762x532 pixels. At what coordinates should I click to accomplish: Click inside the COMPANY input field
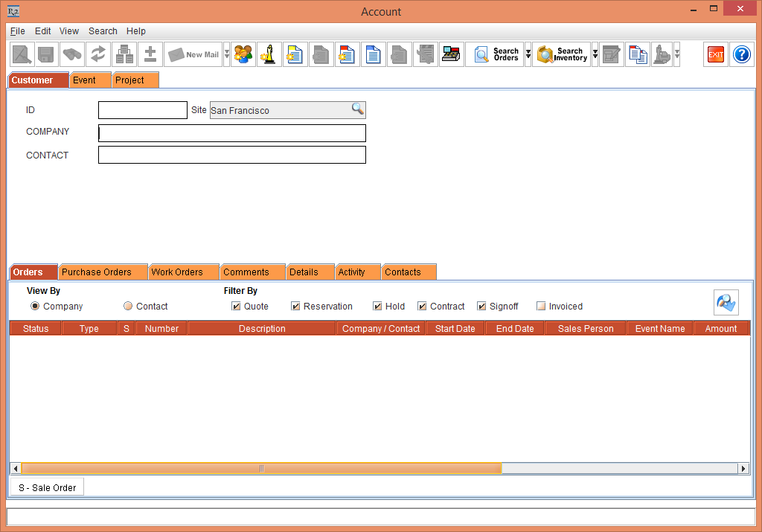(231, 132)
